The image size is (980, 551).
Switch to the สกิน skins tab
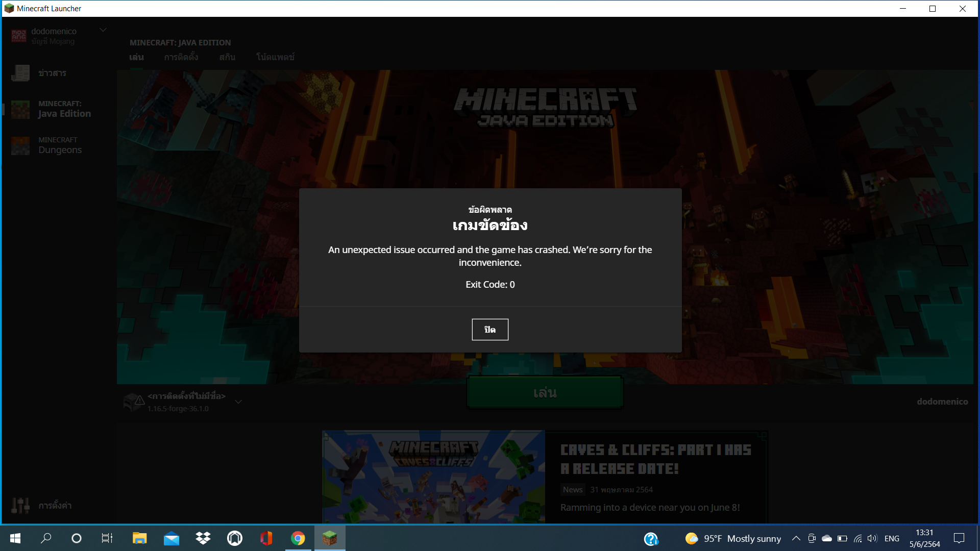227,57
